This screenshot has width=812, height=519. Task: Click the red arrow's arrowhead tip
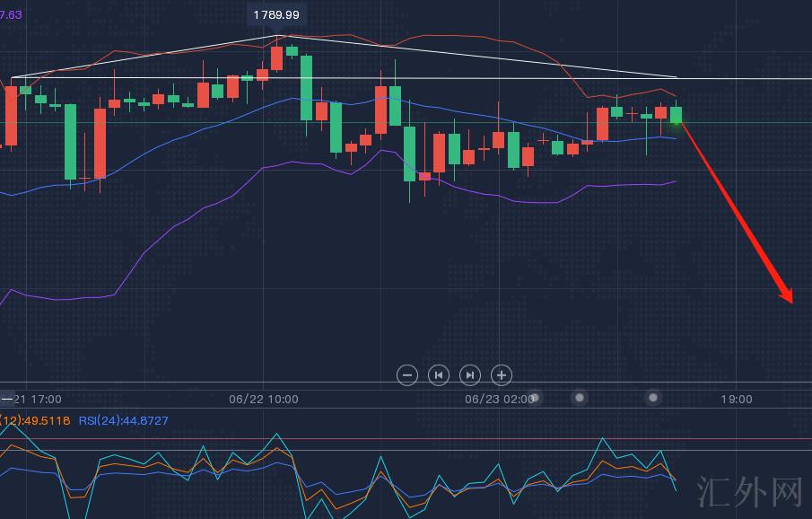pos(790,301)
